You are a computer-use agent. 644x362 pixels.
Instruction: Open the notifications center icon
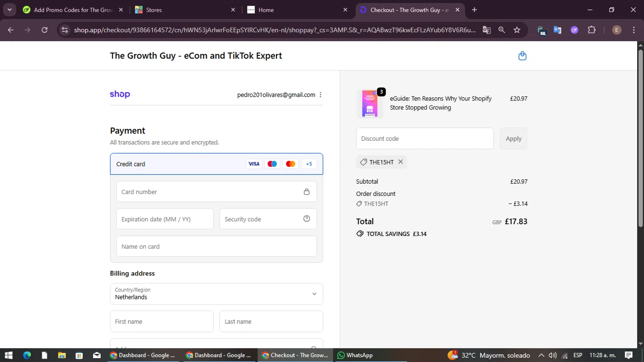click(x=629, y=355)
